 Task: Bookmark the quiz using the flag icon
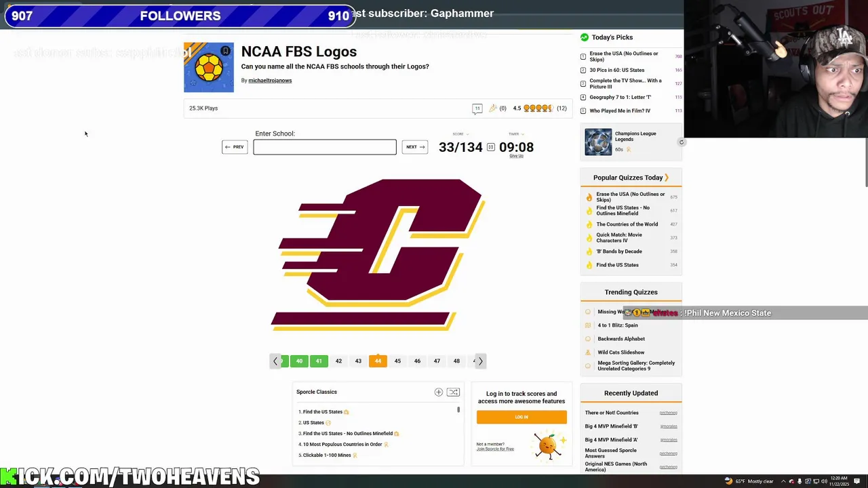pos(225,51)
